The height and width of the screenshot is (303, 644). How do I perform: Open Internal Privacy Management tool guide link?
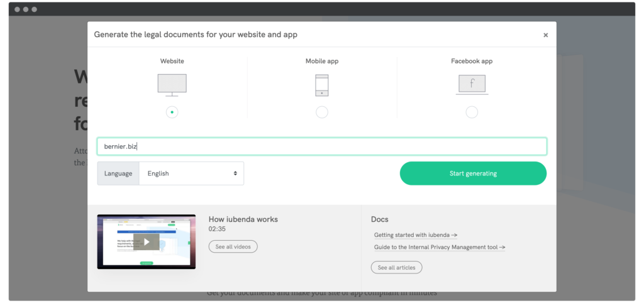(440, 248)
